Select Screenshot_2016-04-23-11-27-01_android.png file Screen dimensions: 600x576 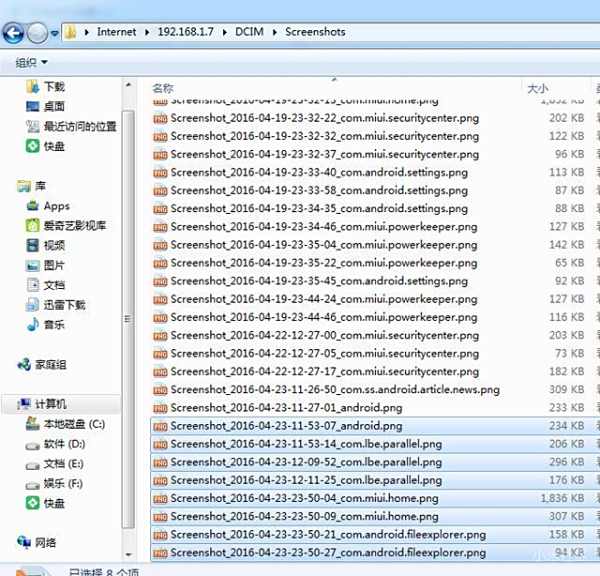pyautogui.click(x=286, y=407)
